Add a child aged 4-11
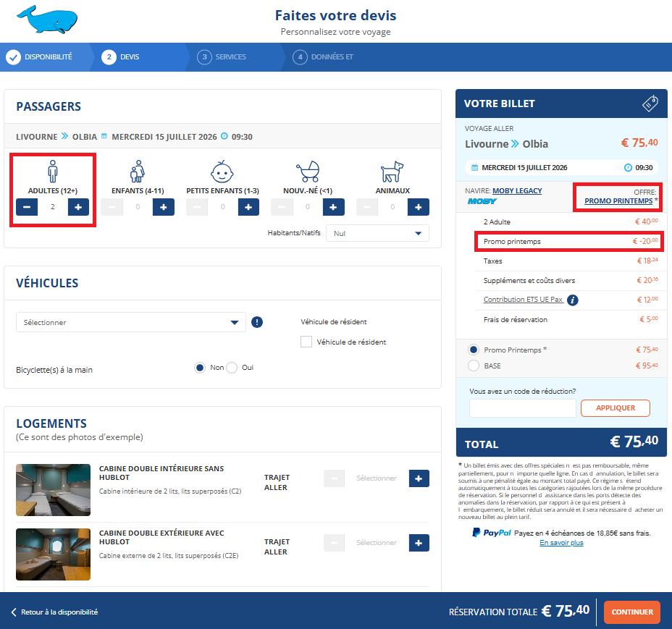The height and width of the screenshot is (629, 672). click(x=163, y=207)
